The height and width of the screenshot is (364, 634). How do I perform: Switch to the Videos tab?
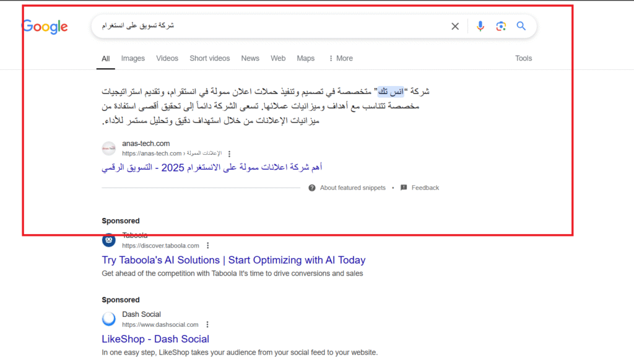coord(167,58)
